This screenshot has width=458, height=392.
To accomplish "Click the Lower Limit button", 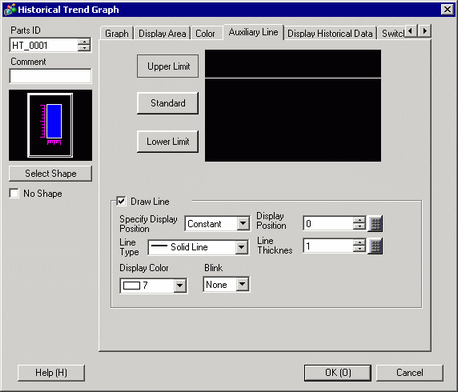I will [168, 142].
